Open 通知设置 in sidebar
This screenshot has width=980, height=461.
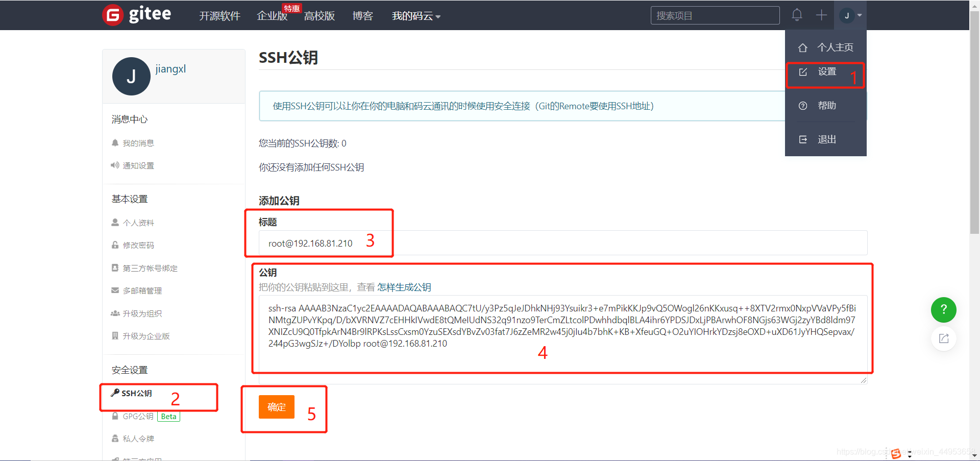[138, 165]
